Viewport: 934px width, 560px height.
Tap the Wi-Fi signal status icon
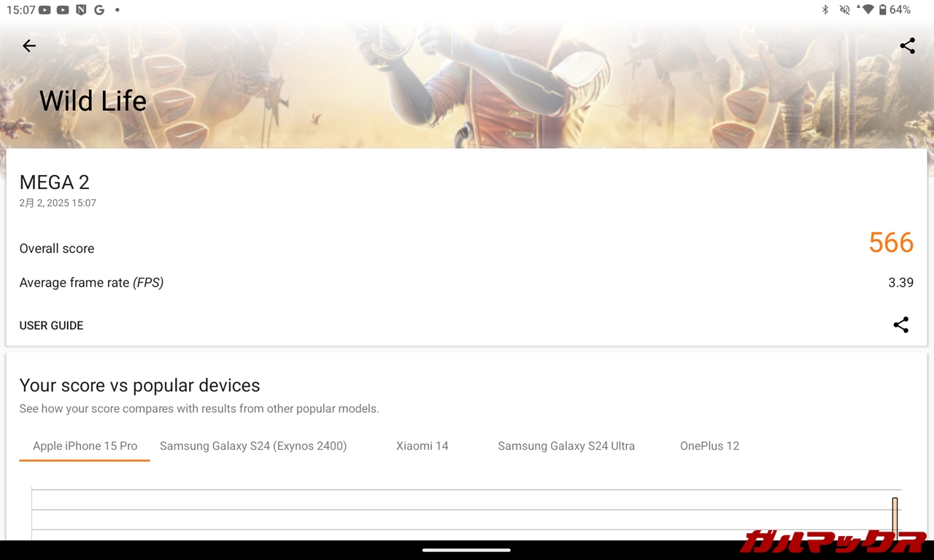pos(866,10)
